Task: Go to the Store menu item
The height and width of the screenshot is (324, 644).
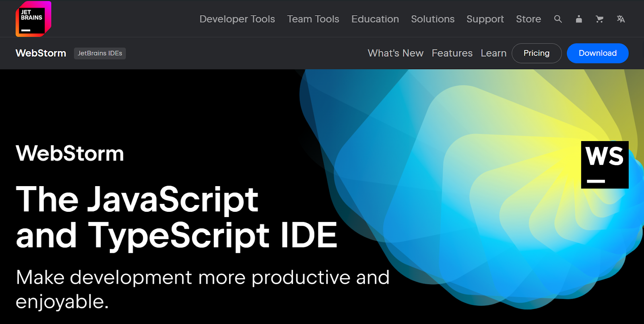Action: tap(528, 19)
